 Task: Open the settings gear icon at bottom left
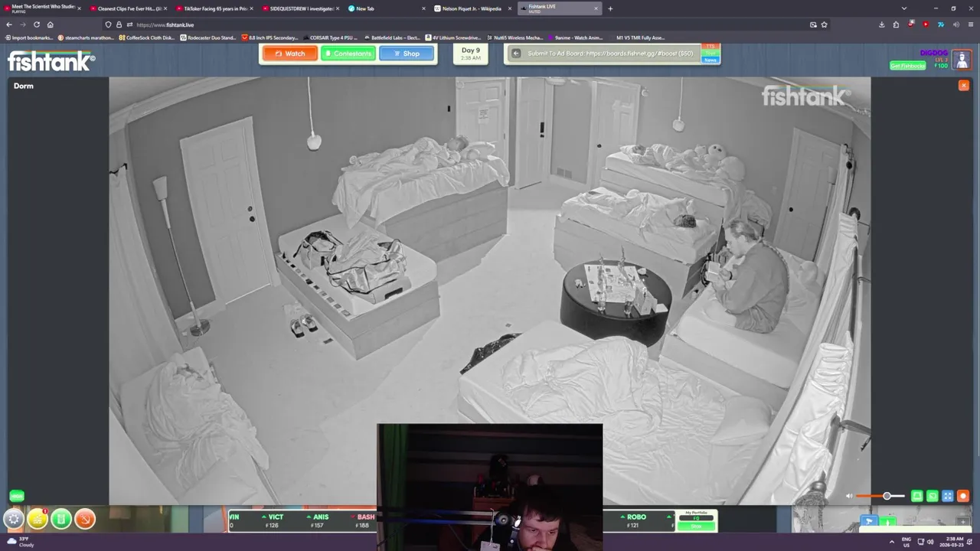14,520
